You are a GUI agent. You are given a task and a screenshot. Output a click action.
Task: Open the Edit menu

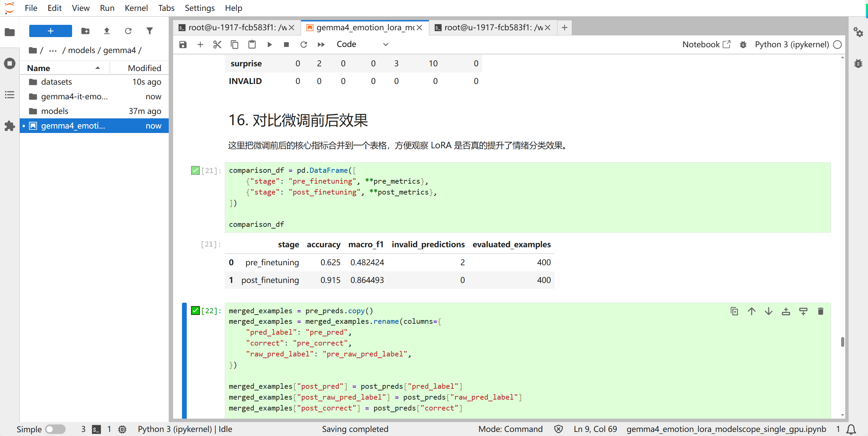coord(54,8)
